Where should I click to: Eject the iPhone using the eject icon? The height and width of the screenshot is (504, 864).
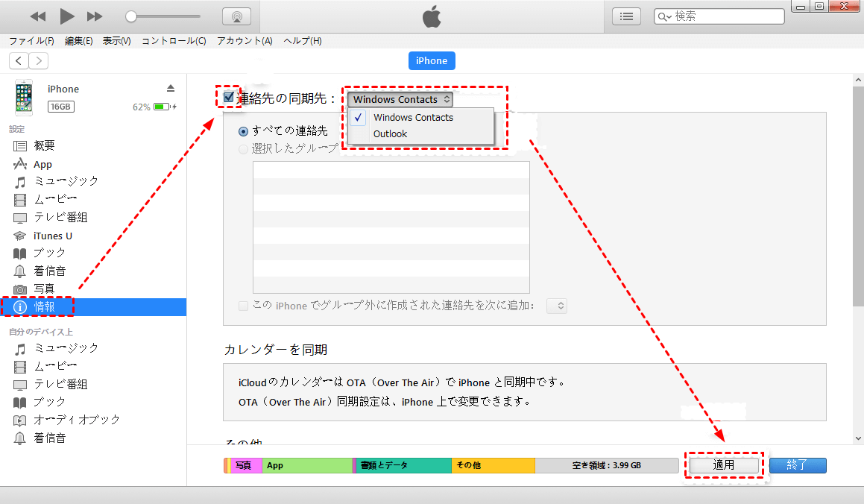(170, 88)
